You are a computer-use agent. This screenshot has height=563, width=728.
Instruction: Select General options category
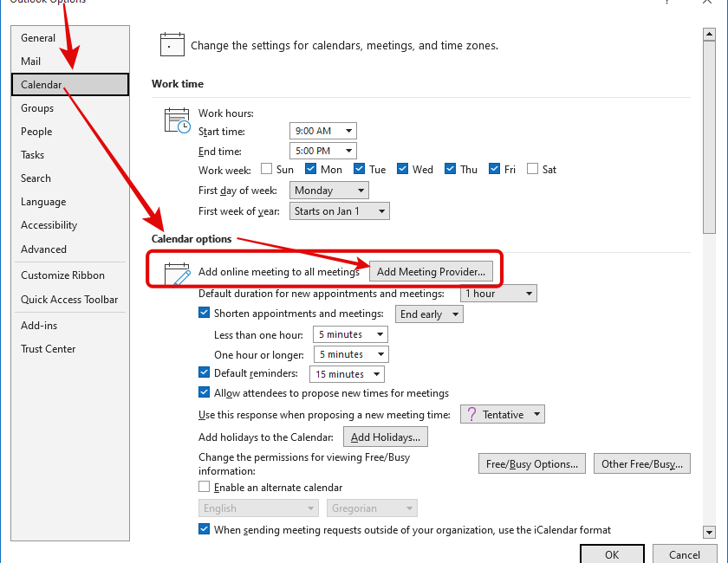coord(70,38)
